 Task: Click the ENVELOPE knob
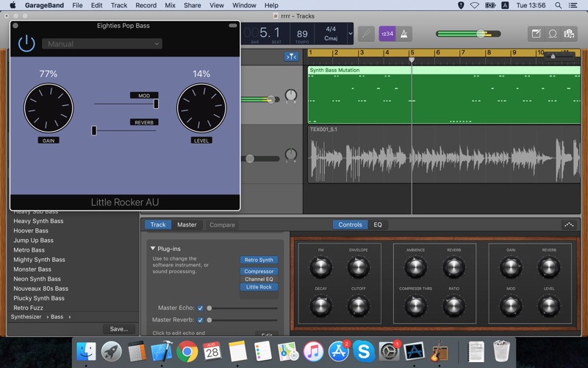(358, 267)
